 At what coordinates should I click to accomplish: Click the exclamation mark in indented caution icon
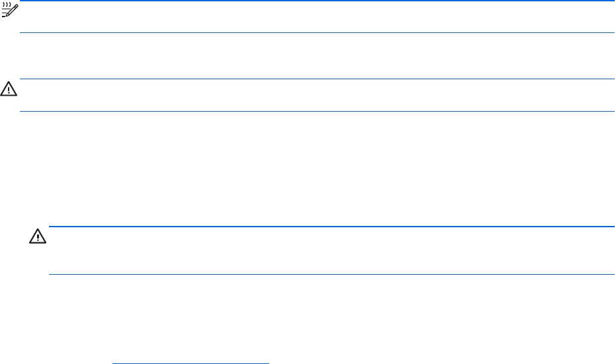point(36,237)
